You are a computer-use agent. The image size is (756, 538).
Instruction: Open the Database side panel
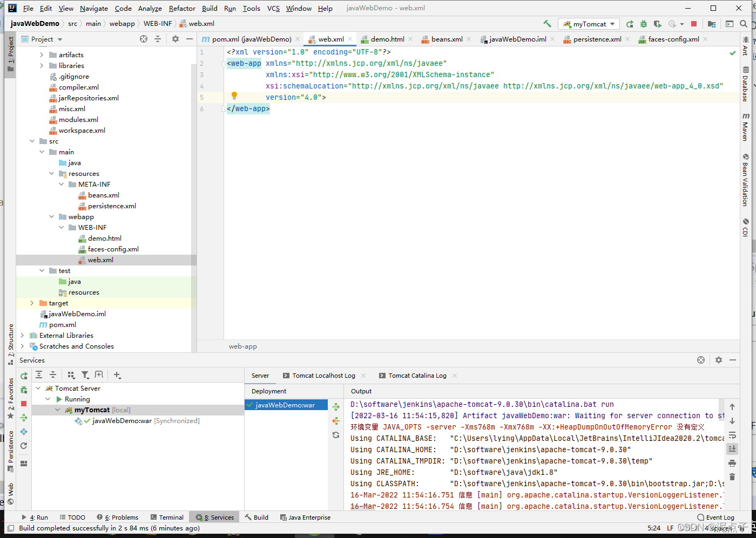745,84
